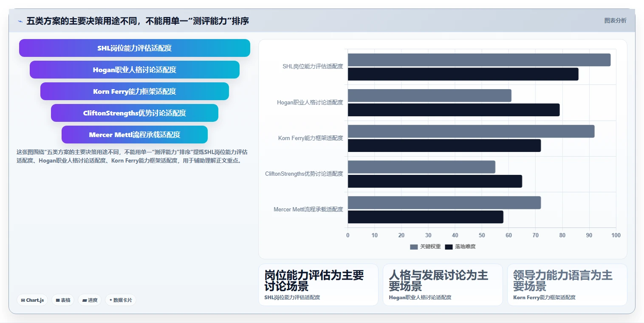The image size is (644, 323).
Task: Click Mercer Mettl 关键权重 gray bar
Action: 444,202
